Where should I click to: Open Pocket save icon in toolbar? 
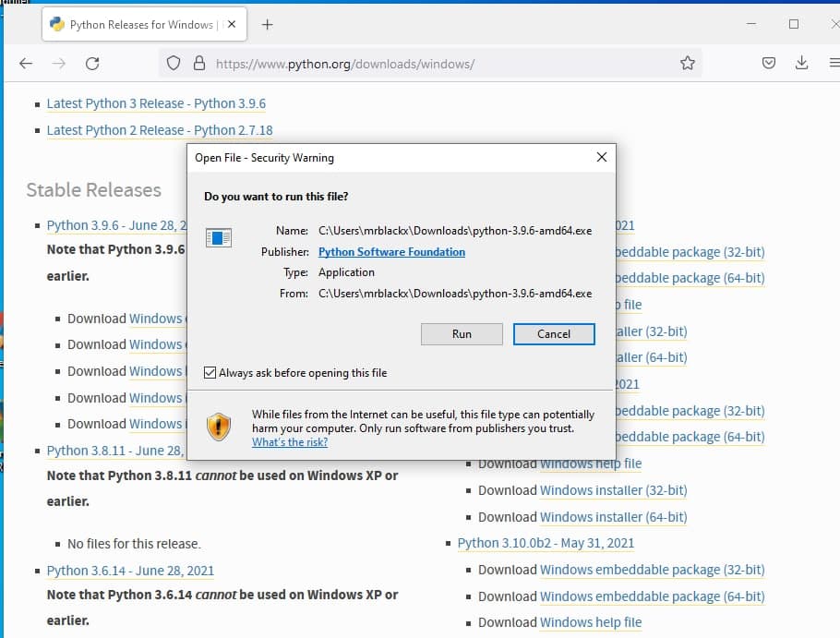point(768,64)
